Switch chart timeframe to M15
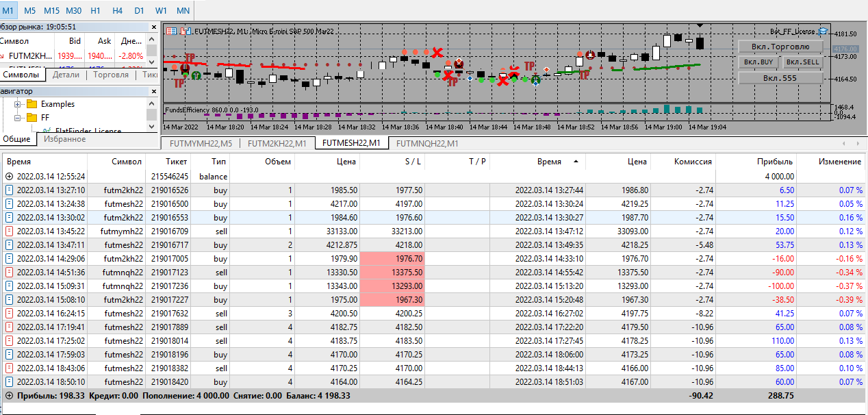 click(51, 10)
